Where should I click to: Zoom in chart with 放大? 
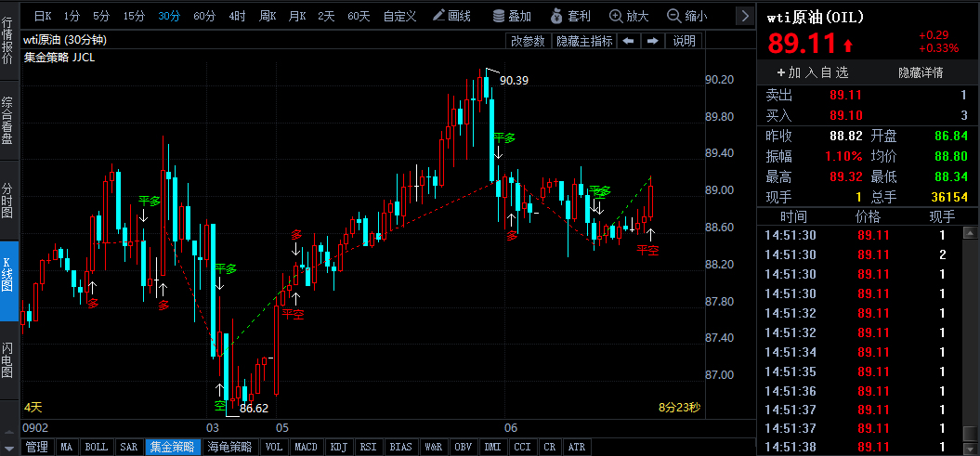point(629,16)
